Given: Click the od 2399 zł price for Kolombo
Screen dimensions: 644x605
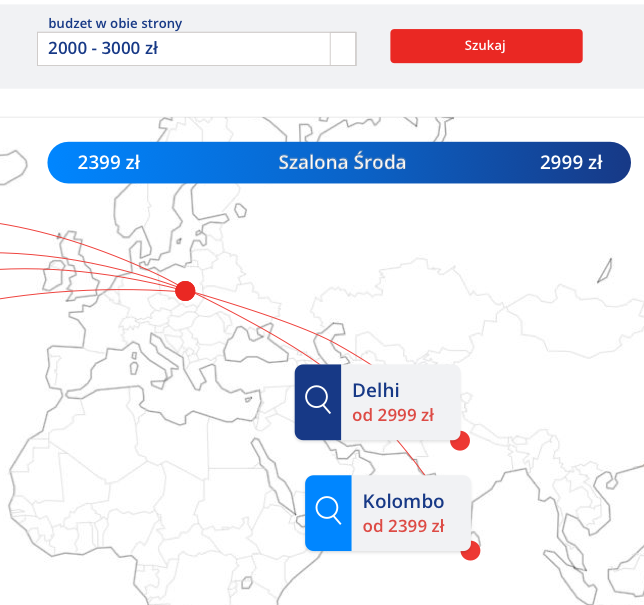Looking at the screenshot, I should (403, 526).
